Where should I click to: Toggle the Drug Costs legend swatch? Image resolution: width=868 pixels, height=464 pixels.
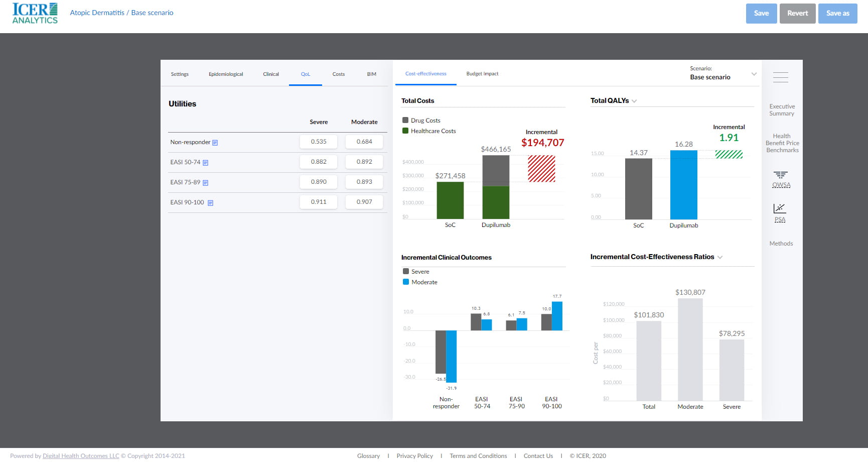405,121
